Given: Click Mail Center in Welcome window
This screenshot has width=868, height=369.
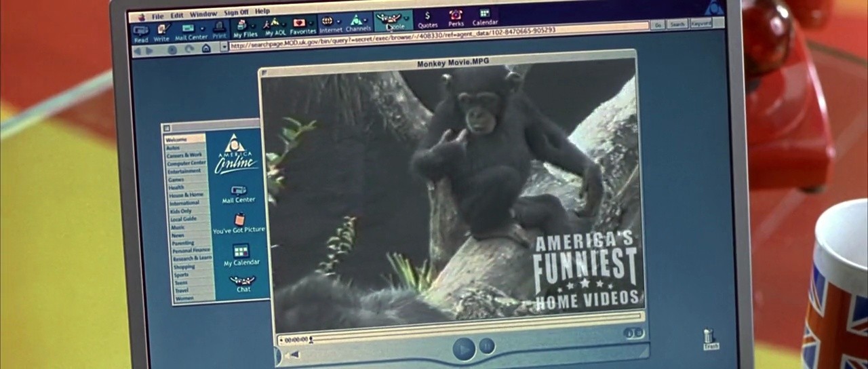Looking at the screenshot, I should click(239, 194).
